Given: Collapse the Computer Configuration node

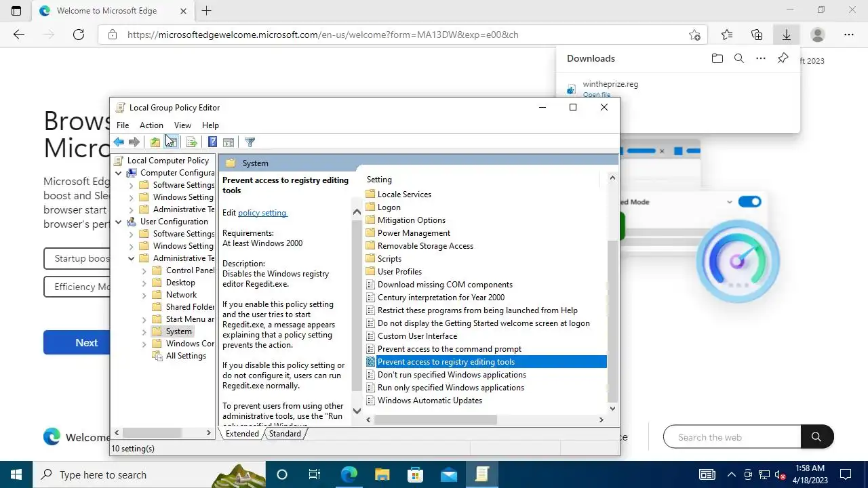Looking at the screenshot, I should [119, 173].
